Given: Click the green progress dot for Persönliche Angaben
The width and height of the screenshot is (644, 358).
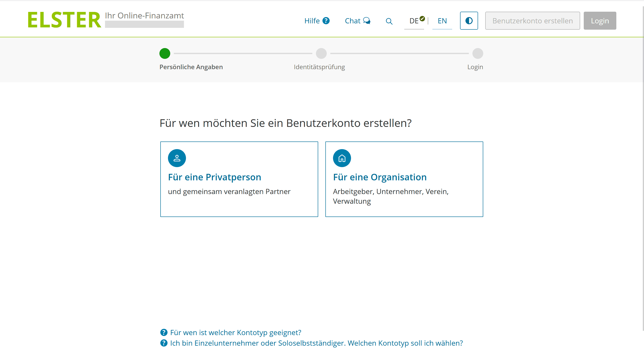Looking at the screenshot, I should (165, 53).
